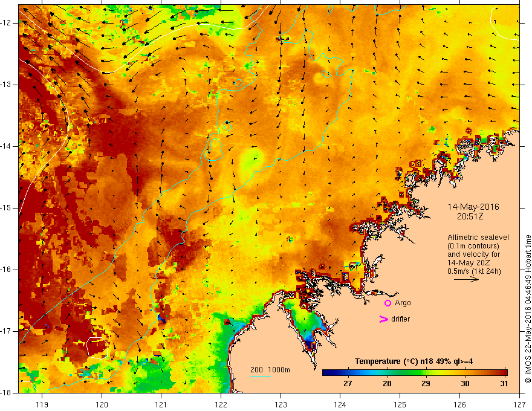The height and width of the screenshot is (411, 532).
Task: Click the colorbar value 27
Action: click(x=348, y=384)
